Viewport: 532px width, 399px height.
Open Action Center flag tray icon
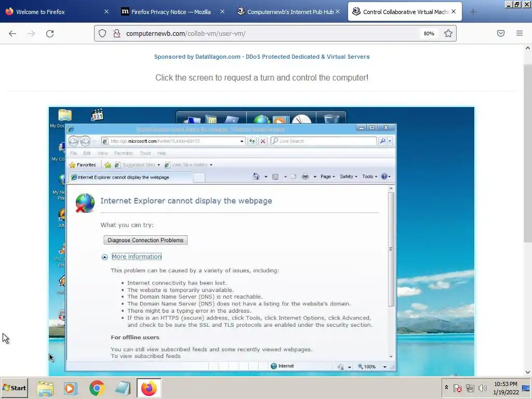click(x=458, y=388)
